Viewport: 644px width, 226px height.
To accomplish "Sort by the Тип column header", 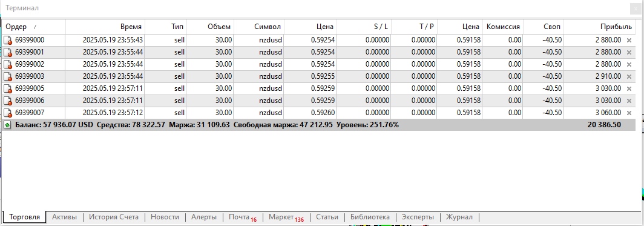I will pyautogui.click(x=166, y=27).
